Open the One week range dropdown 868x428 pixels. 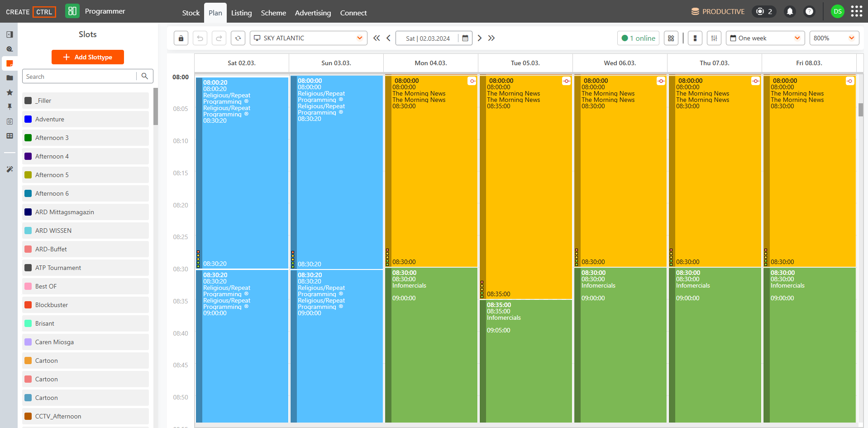tap(765, 38)
